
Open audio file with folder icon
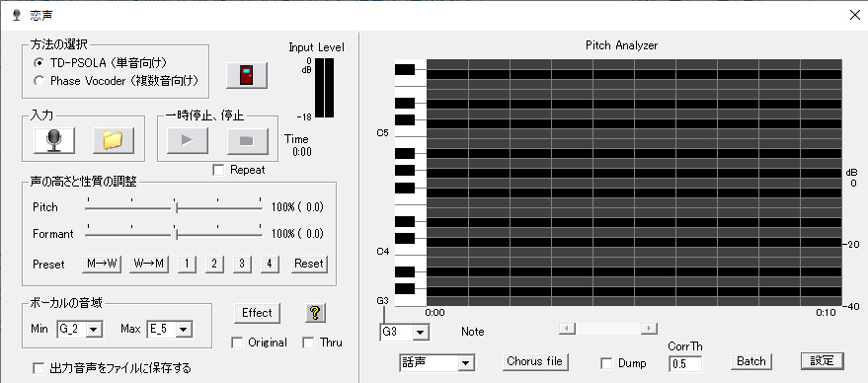pyautogui.click(x=114, y=140)
